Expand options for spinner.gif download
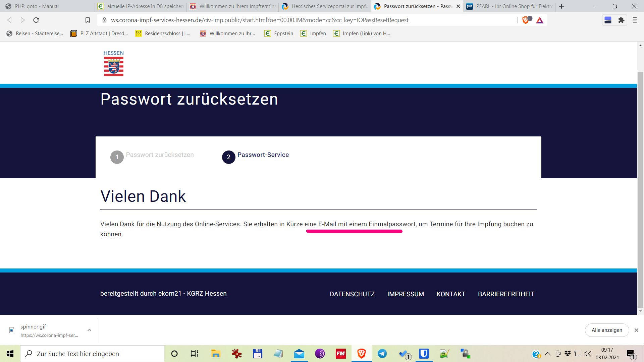 tap(90, 330)
